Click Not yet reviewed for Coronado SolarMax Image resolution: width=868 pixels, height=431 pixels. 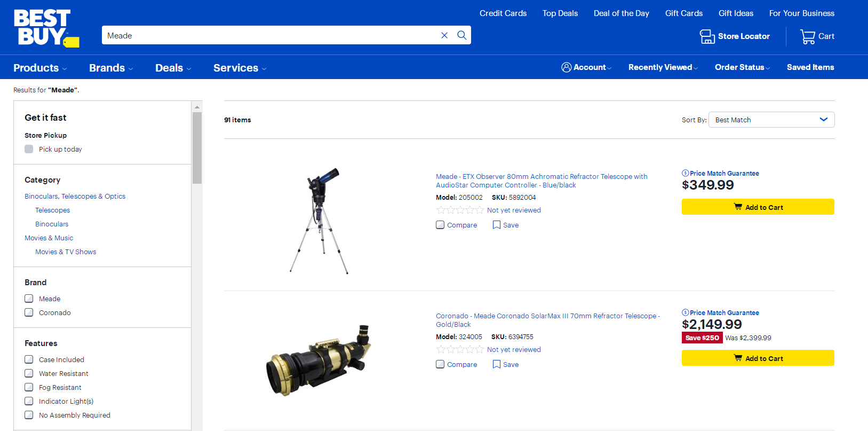click(x=514, y=349)
